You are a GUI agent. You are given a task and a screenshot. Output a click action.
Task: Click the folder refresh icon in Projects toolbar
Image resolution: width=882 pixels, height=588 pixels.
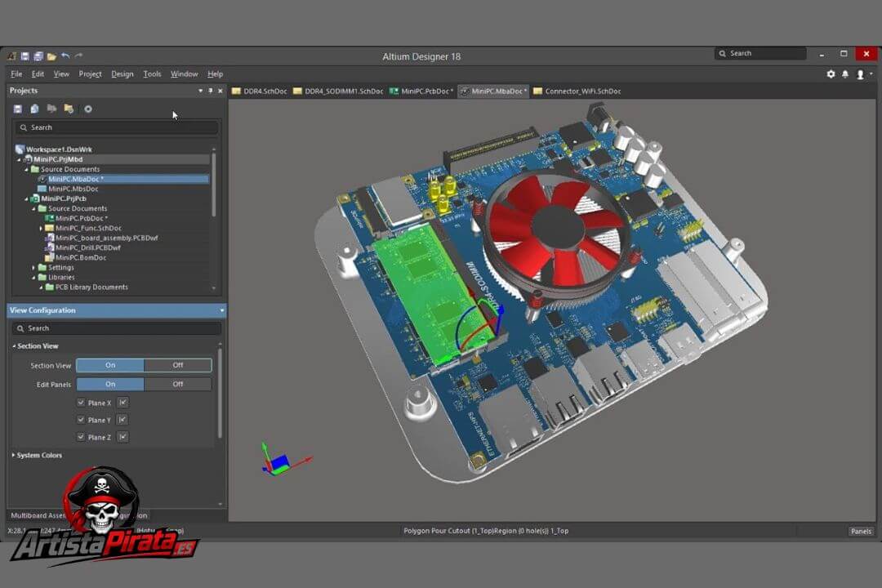tap(69, 109)
